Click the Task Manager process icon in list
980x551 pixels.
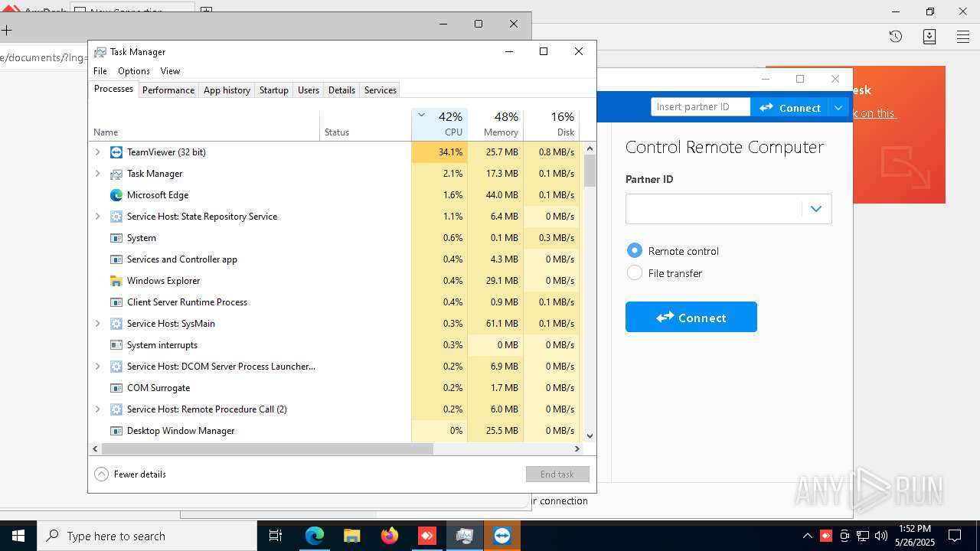coord(116,174)
